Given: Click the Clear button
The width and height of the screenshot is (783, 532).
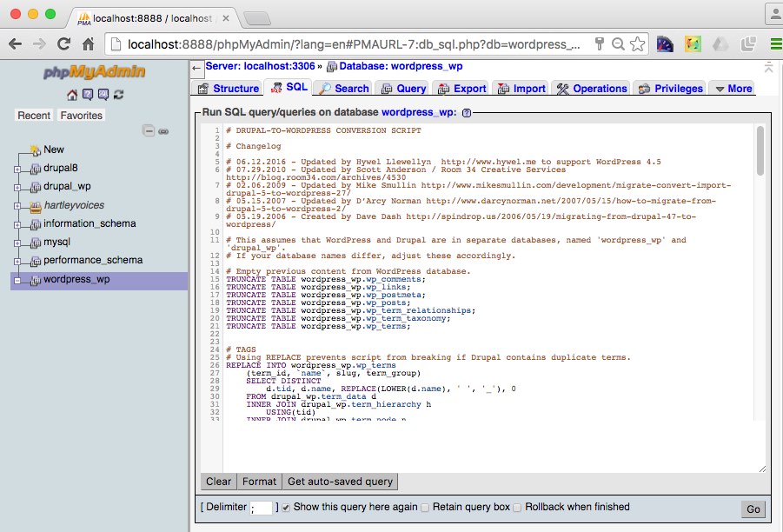Looking at the screenshot, I should pyautogui.click(x=218, y=482).
